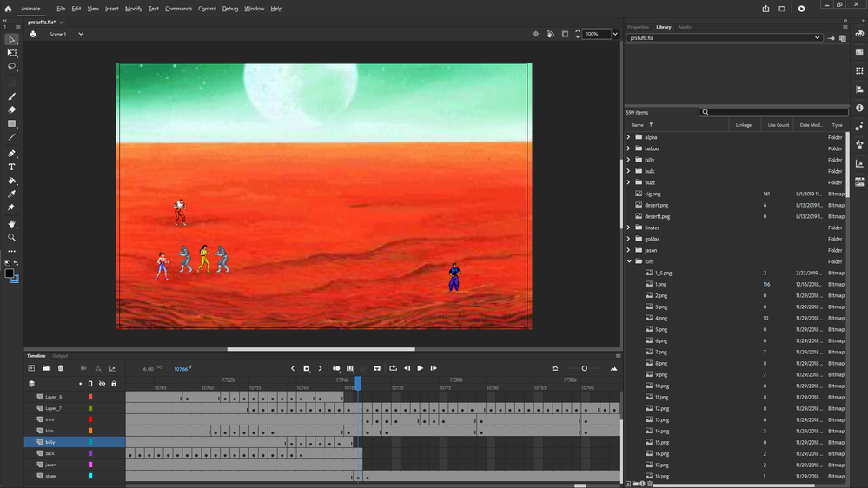The image size is (868, 488).
Task: Select the Text tool
Action: pyautogui.click(x=11, y=167)
